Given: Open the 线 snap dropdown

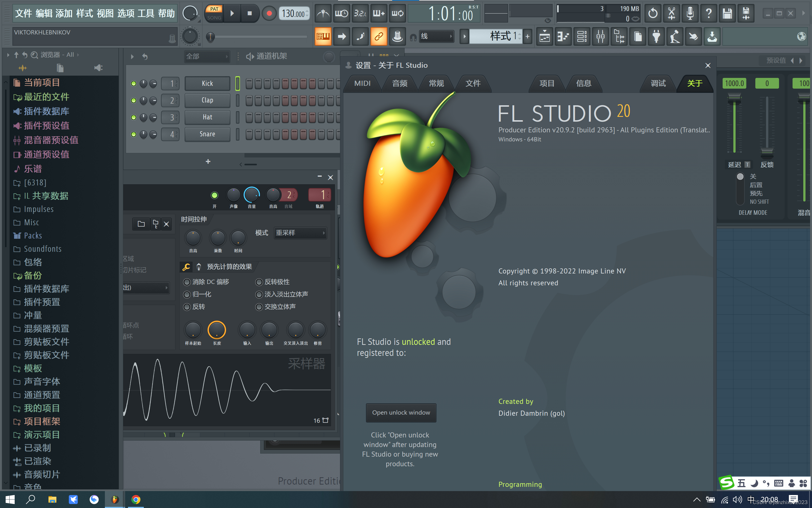Looking at the screenshot, I should coord(436,36).
